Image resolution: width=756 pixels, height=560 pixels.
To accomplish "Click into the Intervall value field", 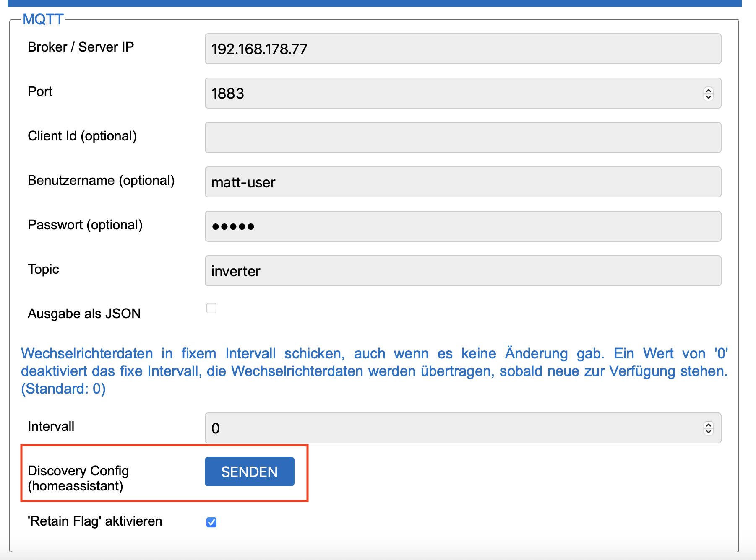I will point(453,428).
